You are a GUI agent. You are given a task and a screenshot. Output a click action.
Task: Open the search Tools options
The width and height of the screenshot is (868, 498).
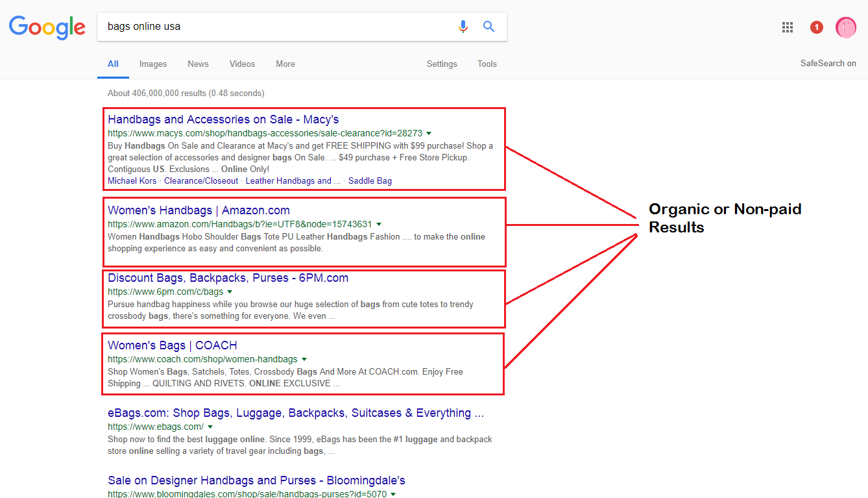click(487, 64)
